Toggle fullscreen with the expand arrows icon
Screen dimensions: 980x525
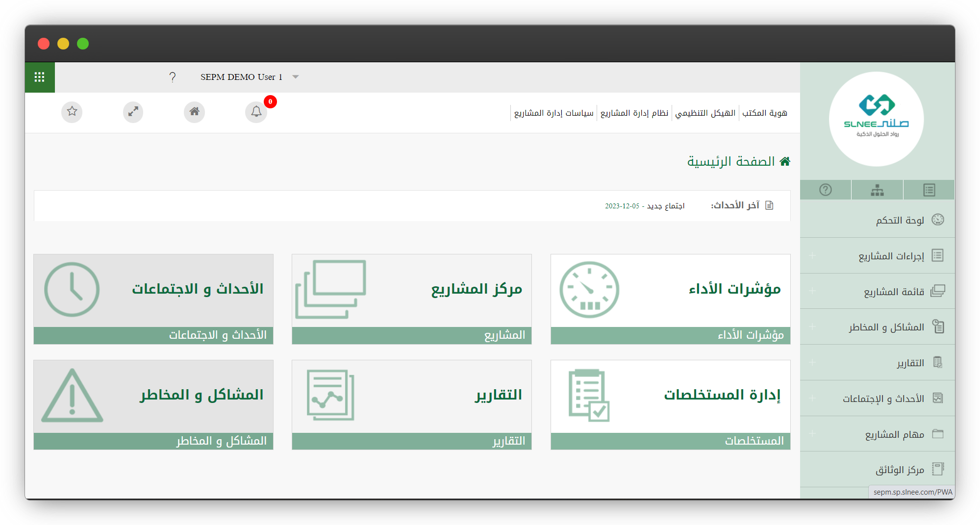133,112
